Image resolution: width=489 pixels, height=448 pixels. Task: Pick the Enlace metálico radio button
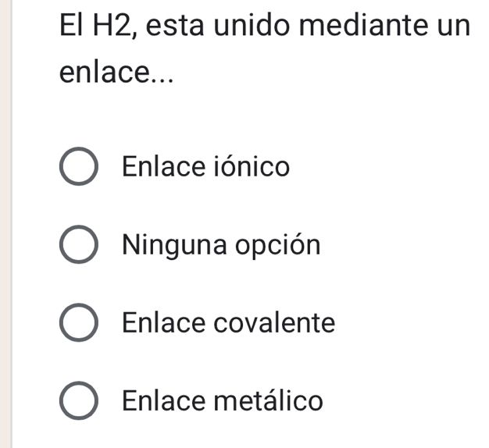tap(79, 402)
